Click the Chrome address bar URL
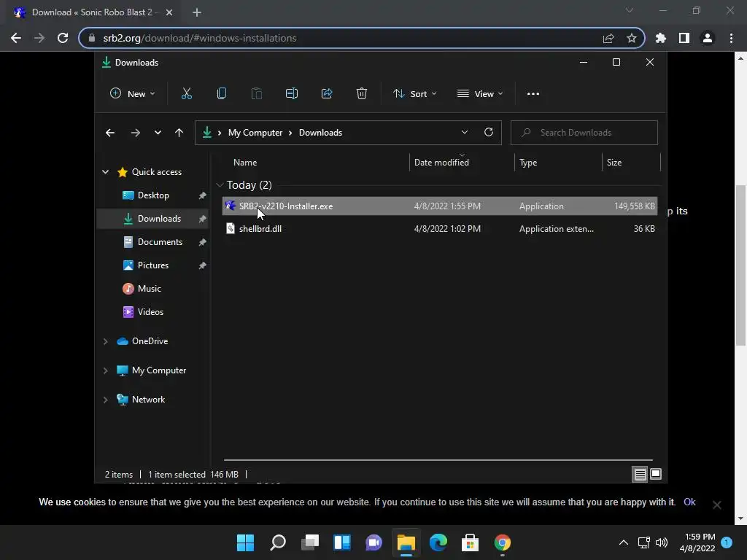The width and height of the screenshot is (747, 560). click(x=200, y=38)
